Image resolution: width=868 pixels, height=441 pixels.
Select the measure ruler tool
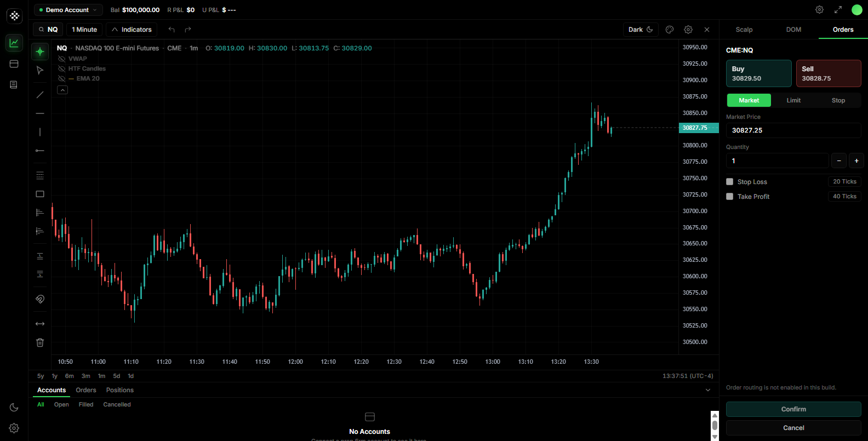(40, 324)
